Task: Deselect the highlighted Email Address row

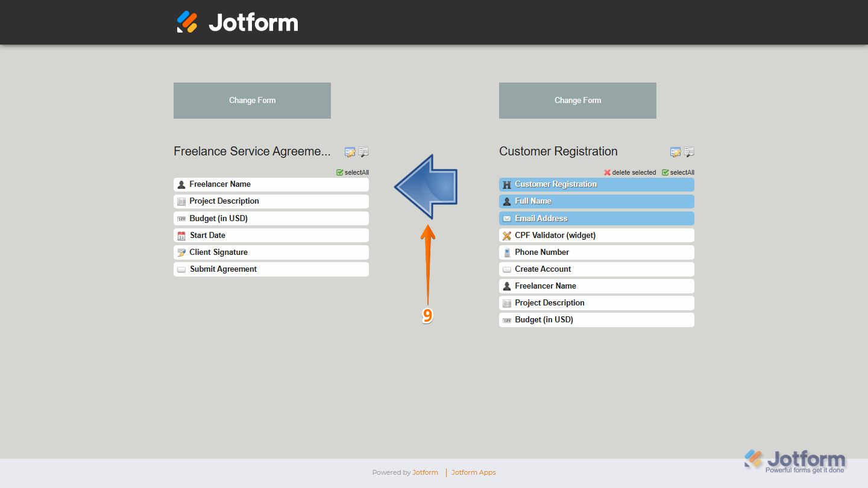Action: (597, 219)
